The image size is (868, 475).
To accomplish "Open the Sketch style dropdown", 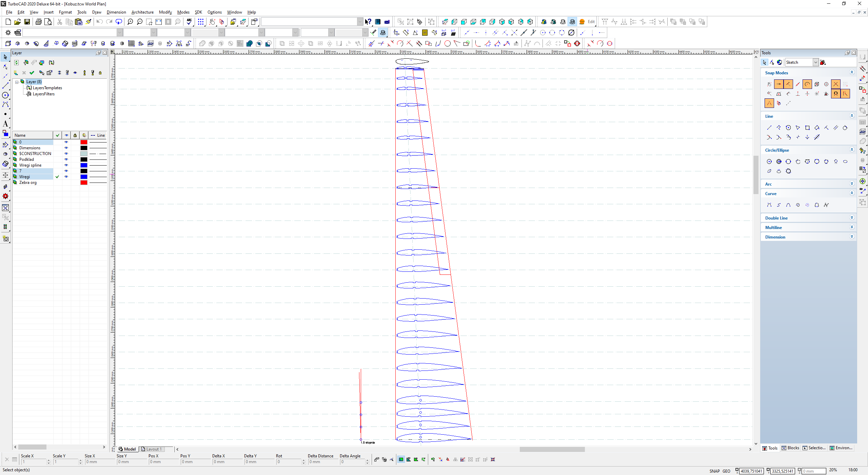I will [815, 62].
